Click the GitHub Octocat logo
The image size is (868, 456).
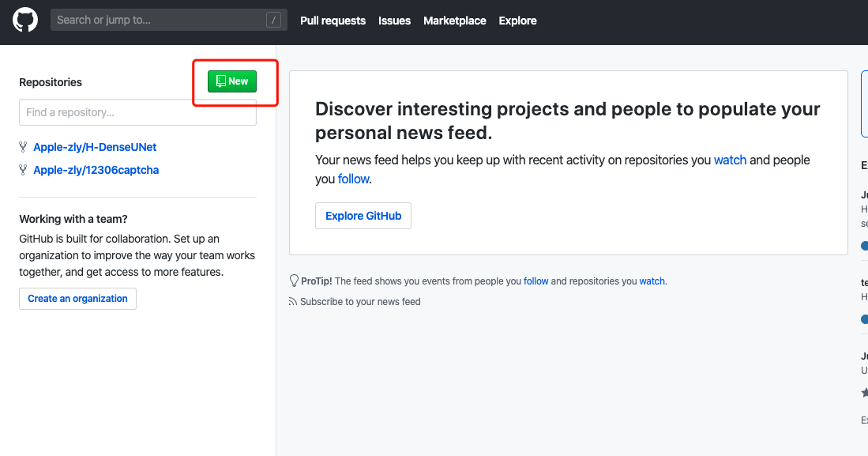tap(25, 20)
